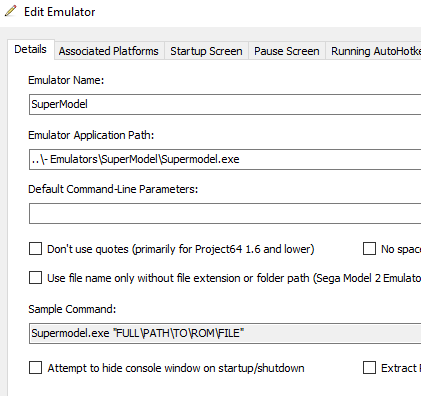Click the Sample Command label
Screen dimensions: 421x396
72,309
